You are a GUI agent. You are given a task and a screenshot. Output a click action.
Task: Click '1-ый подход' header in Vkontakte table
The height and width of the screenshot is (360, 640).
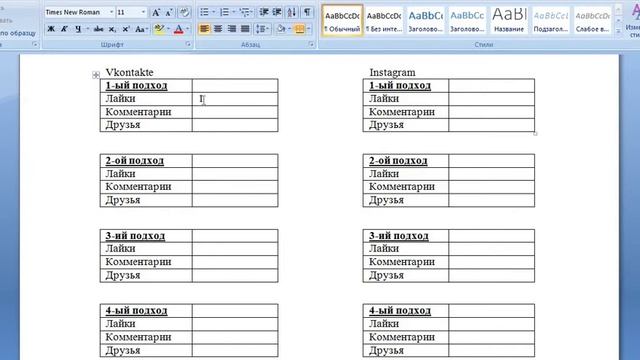pyautogui.click(x=136, y=85)
